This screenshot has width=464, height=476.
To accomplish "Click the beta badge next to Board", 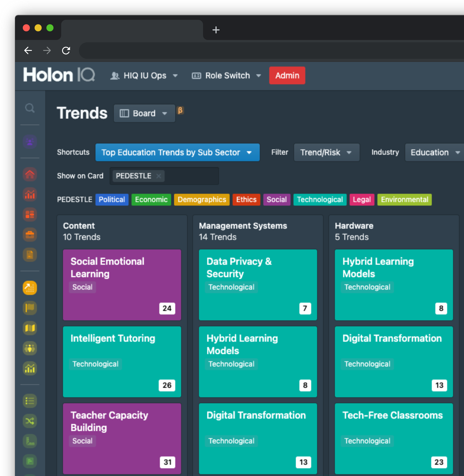I will 180,111.
